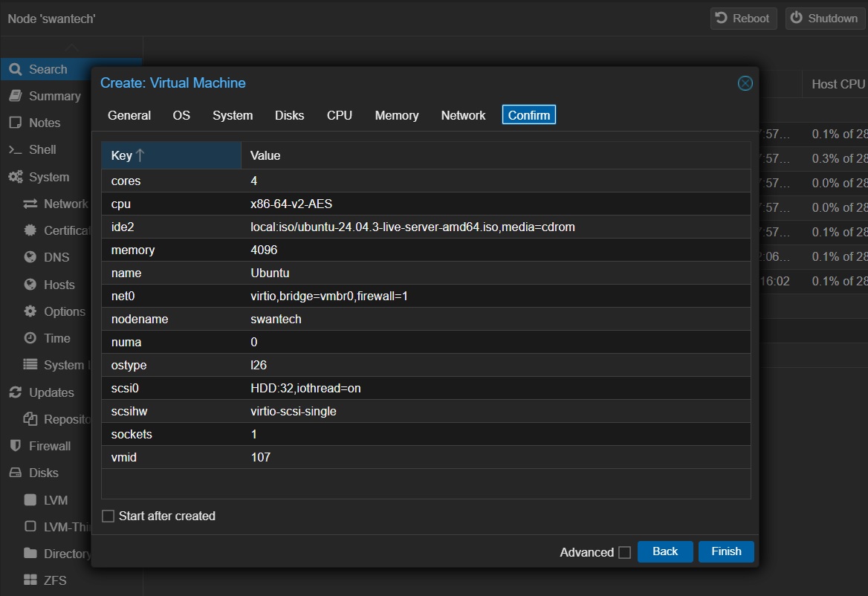Screen dimensions: 868x596
Task: Switch to the Disks tab
Action: pyautogui.click(x=290, y=115)
